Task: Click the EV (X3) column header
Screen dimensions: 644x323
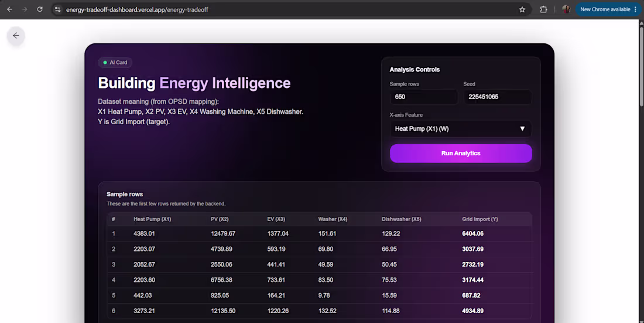Action: click(x=276, y=219)
